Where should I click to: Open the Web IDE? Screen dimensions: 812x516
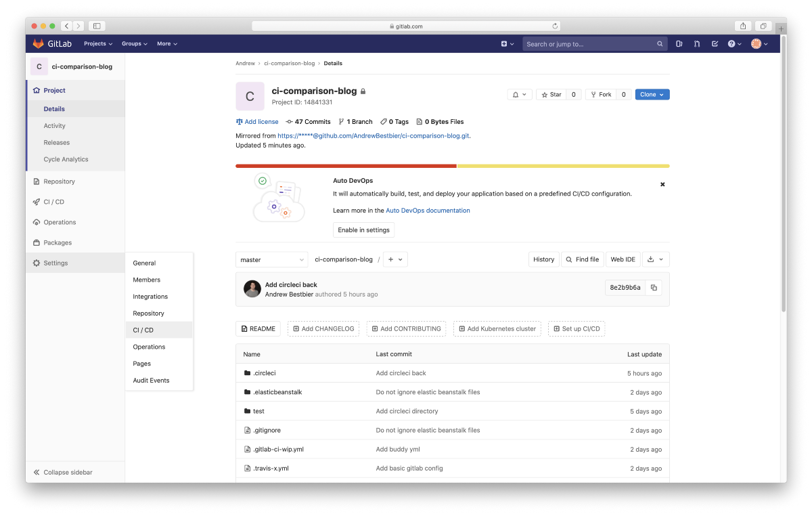coord(623,259)
